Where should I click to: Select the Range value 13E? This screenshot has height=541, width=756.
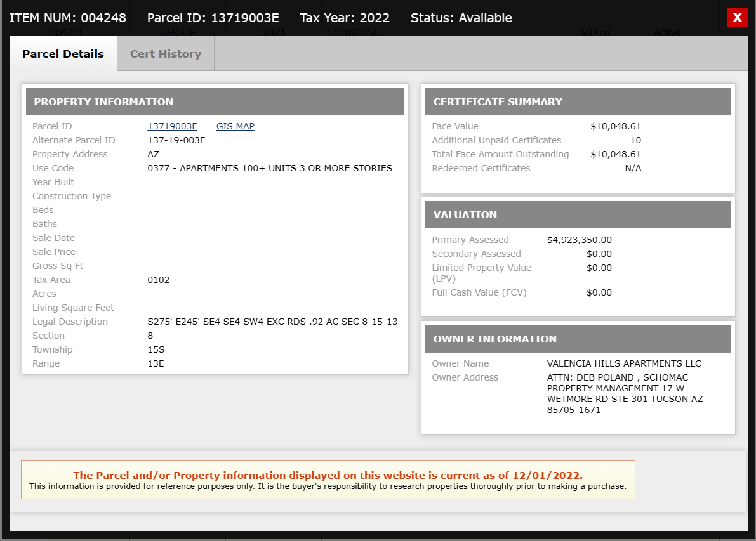point(156,363)
